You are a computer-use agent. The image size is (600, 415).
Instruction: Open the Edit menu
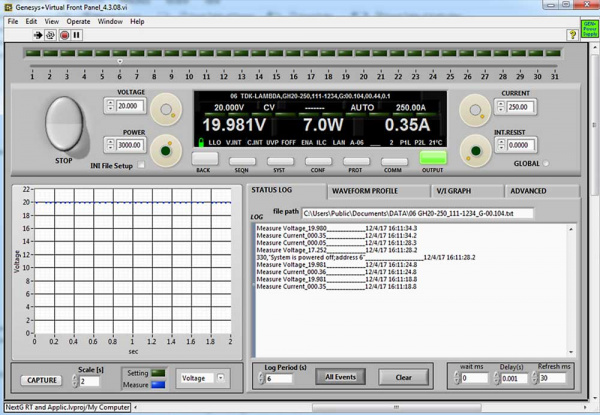click(x=31, y=21)
